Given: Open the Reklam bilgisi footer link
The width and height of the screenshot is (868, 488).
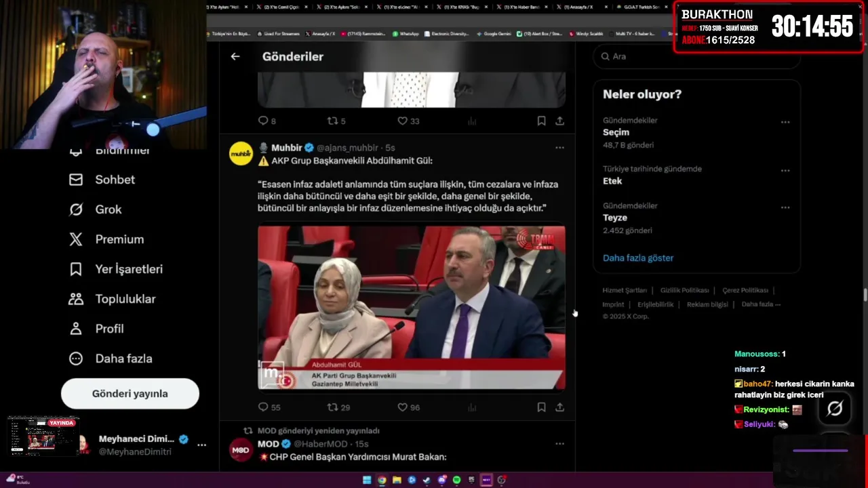Looking at the screenshot, I should 707,304.
